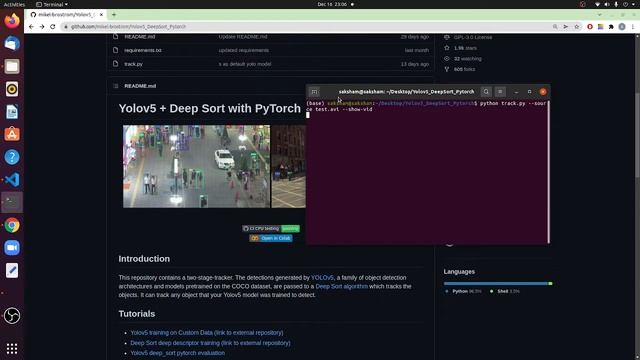Switch to Google Chrome in the dock
Viewport: 640px width, 360px height.
[x=12, y=225]
